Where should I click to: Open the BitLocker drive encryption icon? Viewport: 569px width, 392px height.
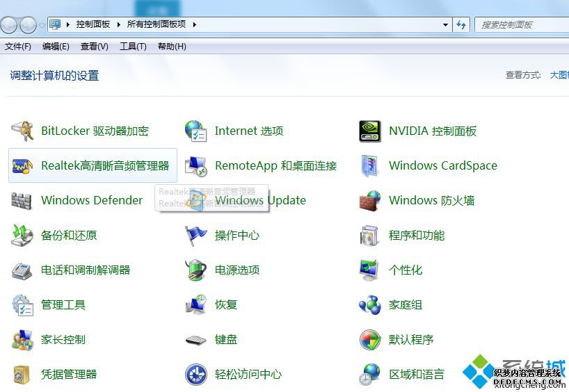coord(22,131)
